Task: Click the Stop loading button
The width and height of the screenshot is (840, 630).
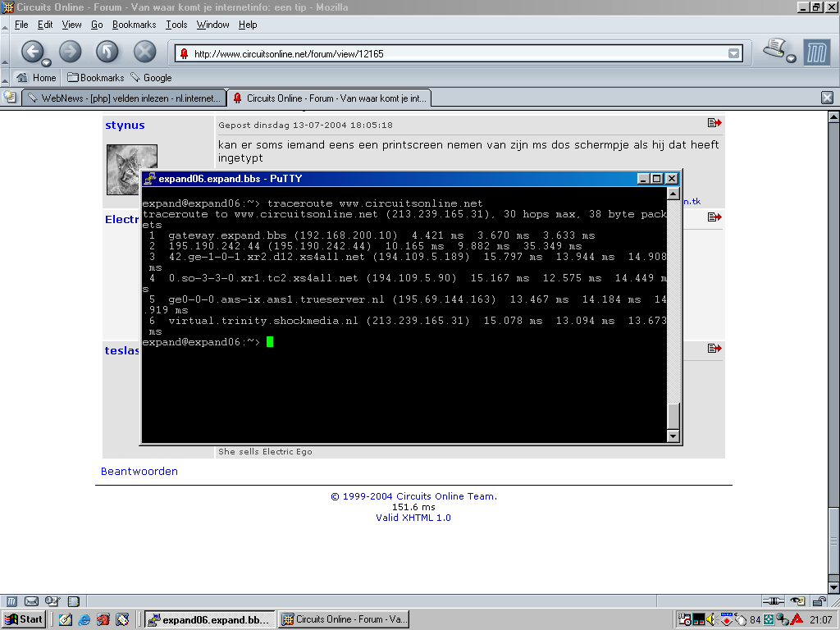Action: (144, 52)
